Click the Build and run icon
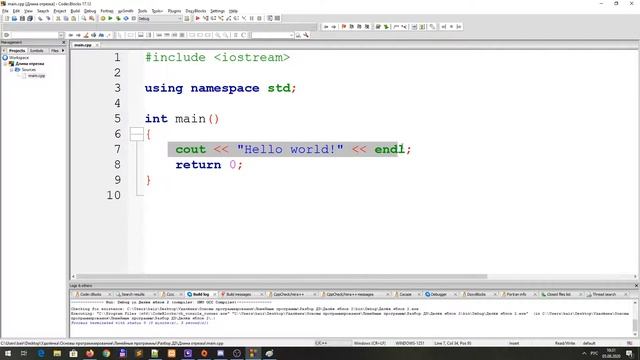Viewport: 640px width, 360px height. coord(118,18)
